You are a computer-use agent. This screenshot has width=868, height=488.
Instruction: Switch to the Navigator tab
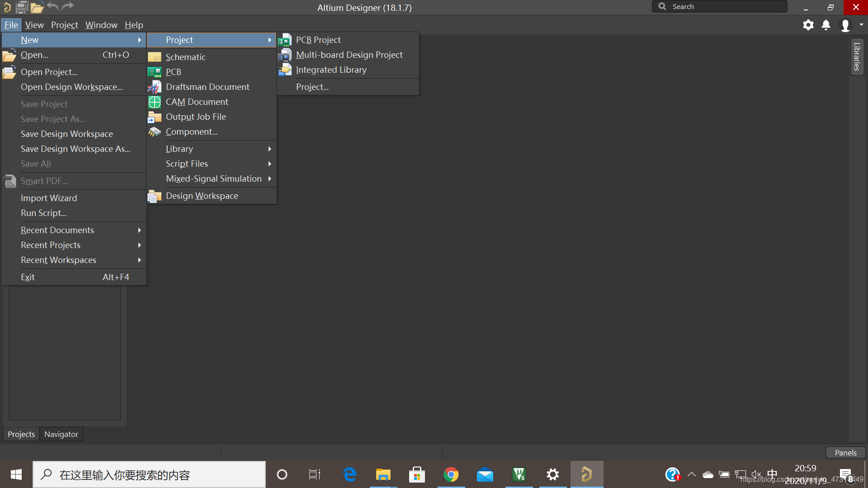coord(61,434)
